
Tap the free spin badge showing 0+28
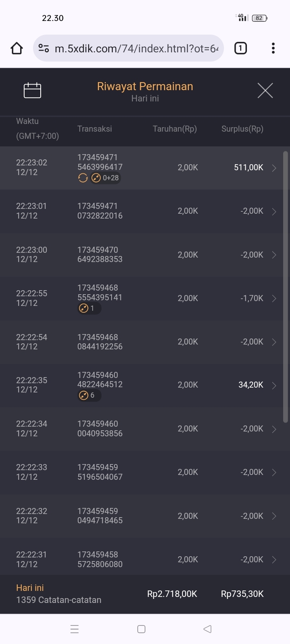tap(106, 178)
